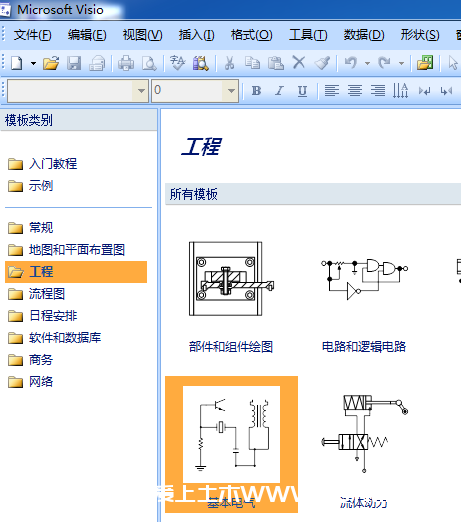Choose the 部件和组件绘图 template thumbnail
The width and height of the screenshot is (461, 522).
pos(231,279)
